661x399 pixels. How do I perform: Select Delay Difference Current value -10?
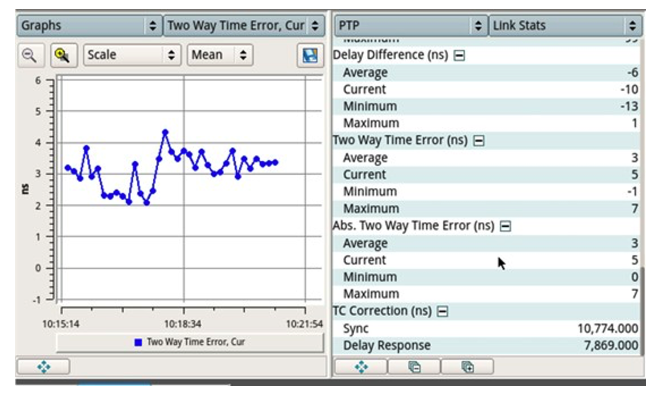pos(629,89)
